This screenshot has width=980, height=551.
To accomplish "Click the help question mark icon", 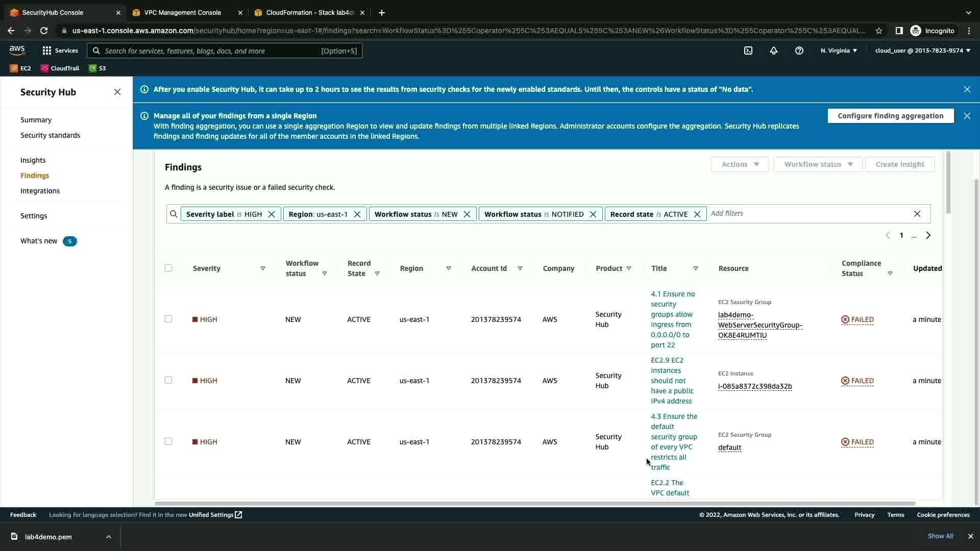I will (x=799, y=51).
